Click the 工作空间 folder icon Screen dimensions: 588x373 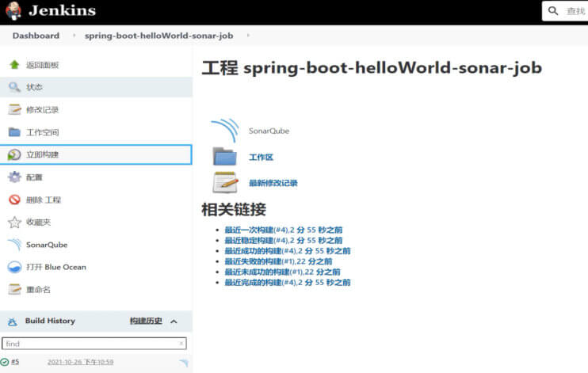(14, 132)
